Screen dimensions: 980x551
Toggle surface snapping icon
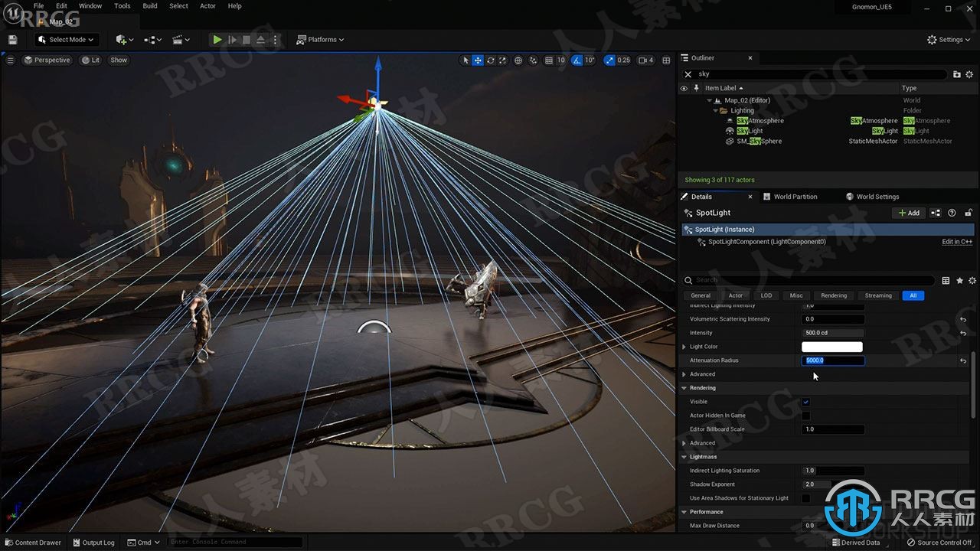click(x=534, y=60)
